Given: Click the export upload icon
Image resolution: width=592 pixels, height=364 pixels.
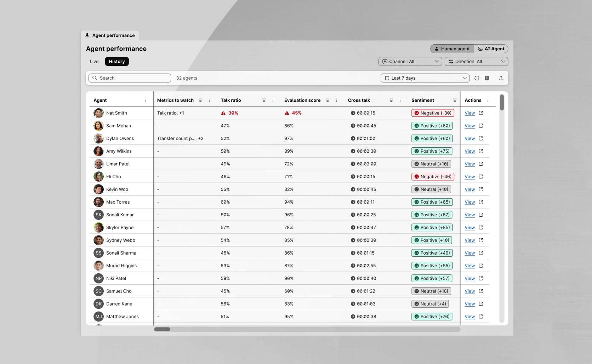Looking at the screenshot, I should coord(501,78).
